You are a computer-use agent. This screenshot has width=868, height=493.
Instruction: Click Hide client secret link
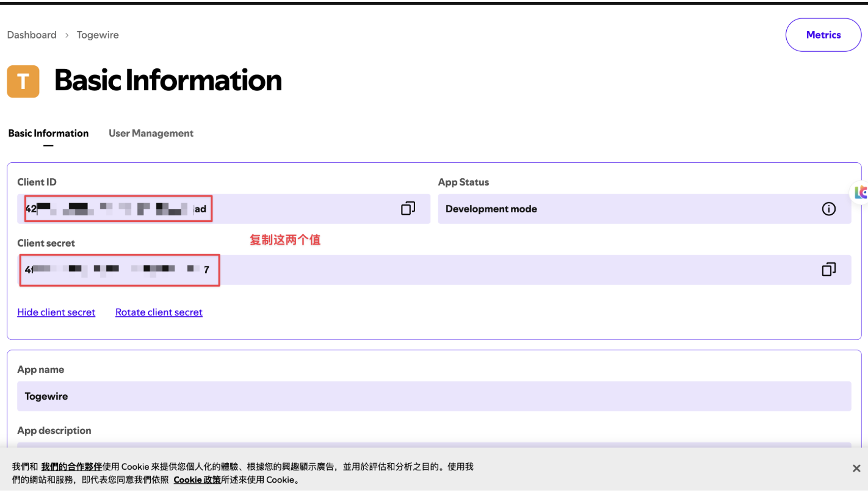pos(56,312)
